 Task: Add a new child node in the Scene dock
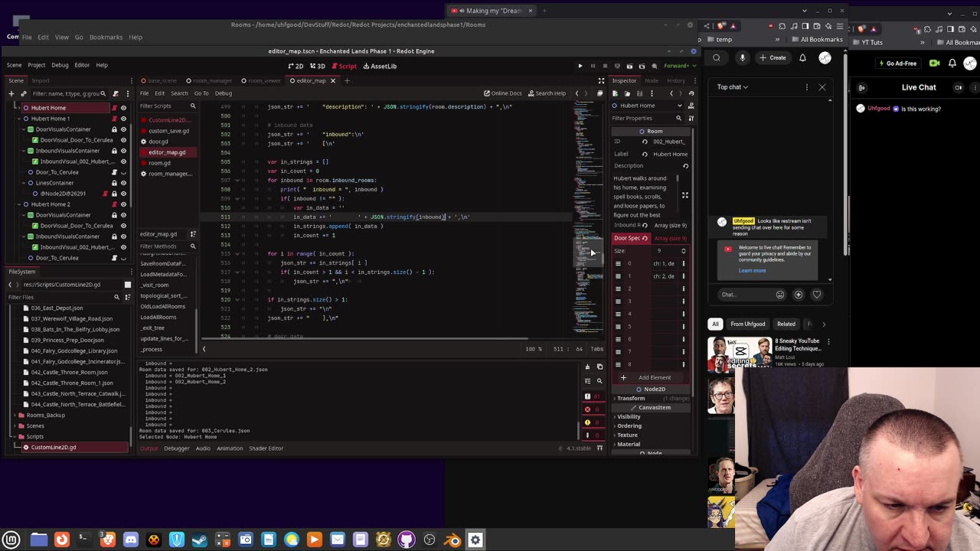tap(11, 93)
